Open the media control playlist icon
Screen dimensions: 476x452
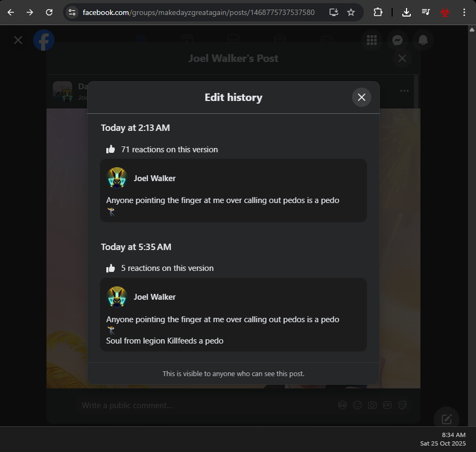click(x=426, y=12)
